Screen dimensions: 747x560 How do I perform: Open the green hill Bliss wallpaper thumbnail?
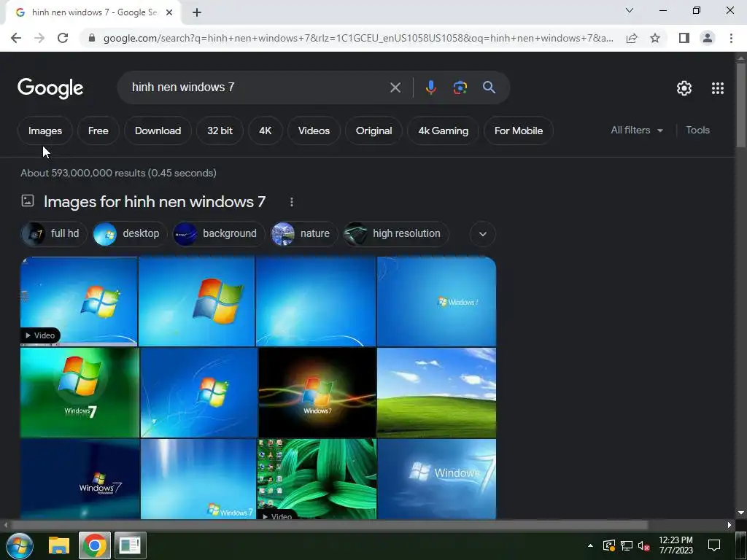click(x=436, y=392)
